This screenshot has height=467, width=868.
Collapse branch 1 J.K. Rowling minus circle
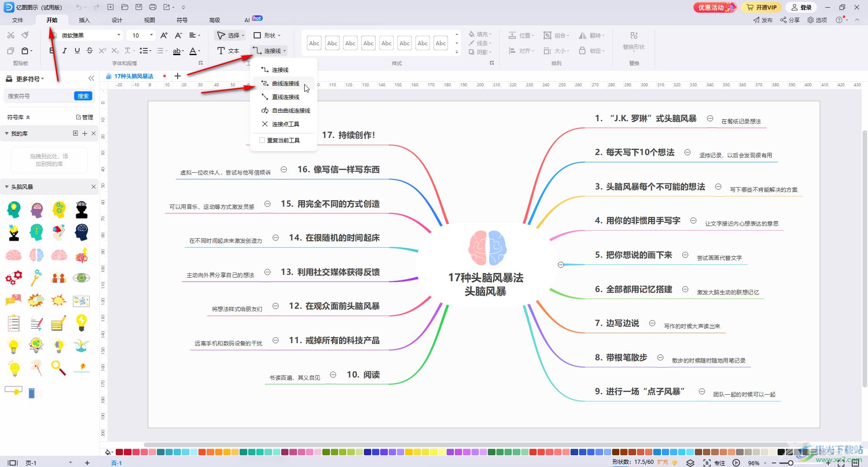coord(710,118)
